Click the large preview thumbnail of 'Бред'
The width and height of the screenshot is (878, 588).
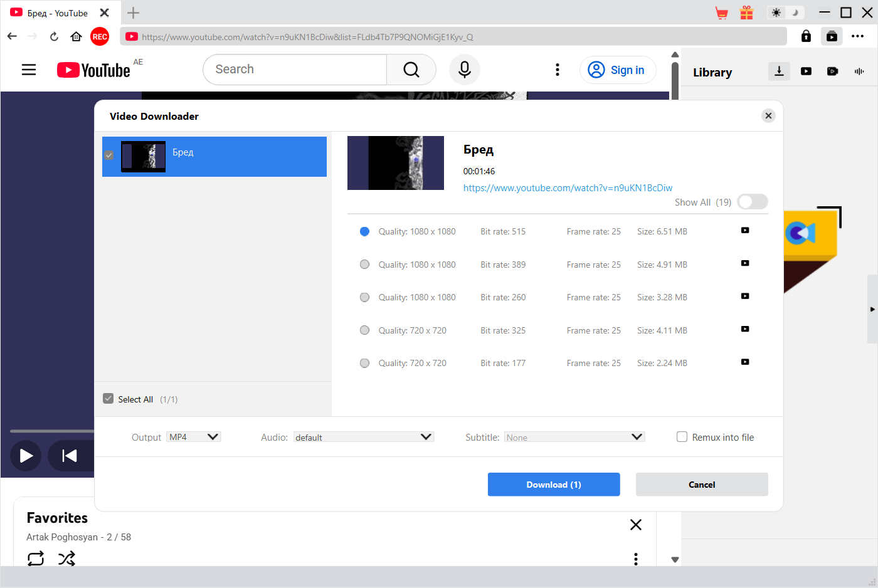pos(396,163)
